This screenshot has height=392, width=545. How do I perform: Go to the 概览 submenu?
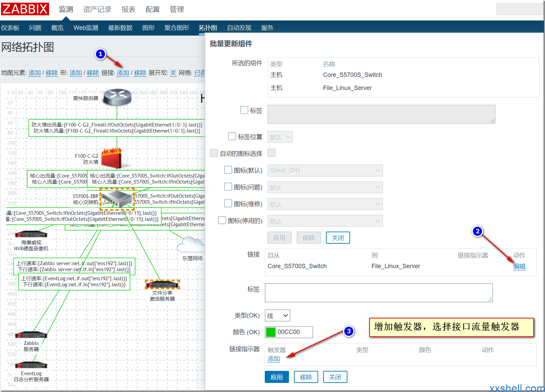point(57,28)
